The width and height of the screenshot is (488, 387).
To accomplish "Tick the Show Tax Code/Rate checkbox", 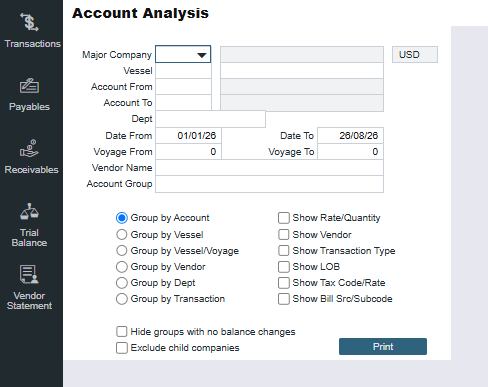I will [284, 283].
